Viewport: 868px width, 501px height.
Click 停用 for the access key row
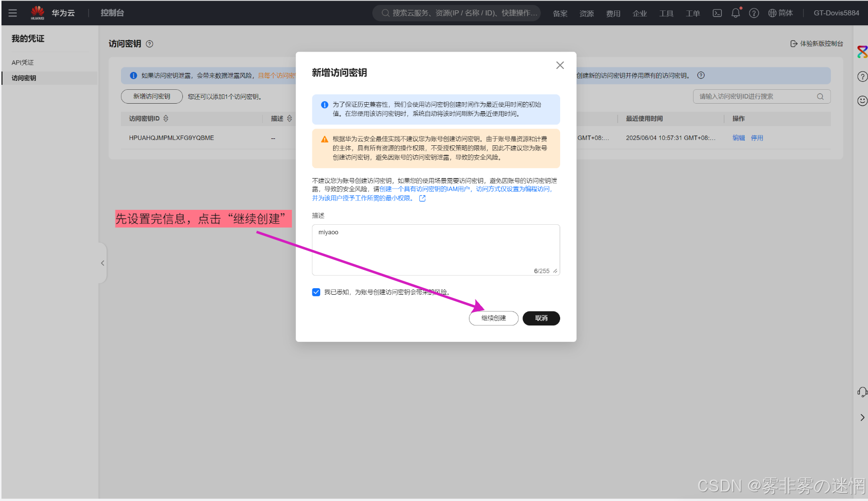click(x=757, y=138)
